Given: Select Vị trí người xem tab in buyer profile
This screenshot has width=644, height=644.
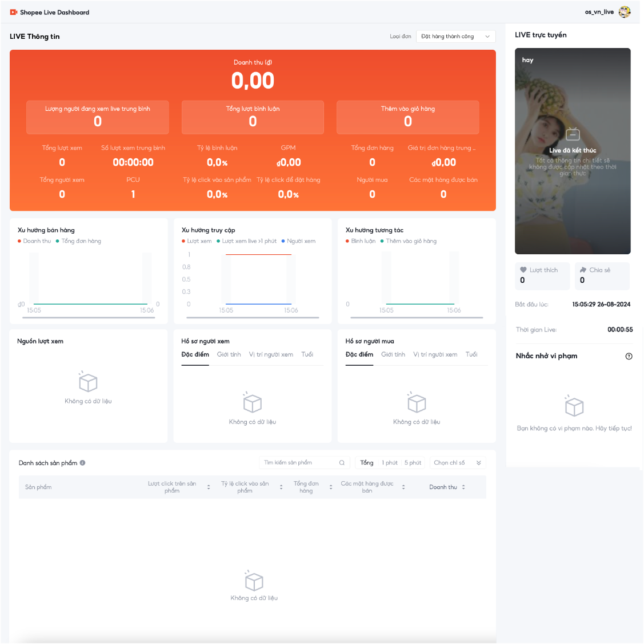Looking at the screenshot, I should coord(435,354).
